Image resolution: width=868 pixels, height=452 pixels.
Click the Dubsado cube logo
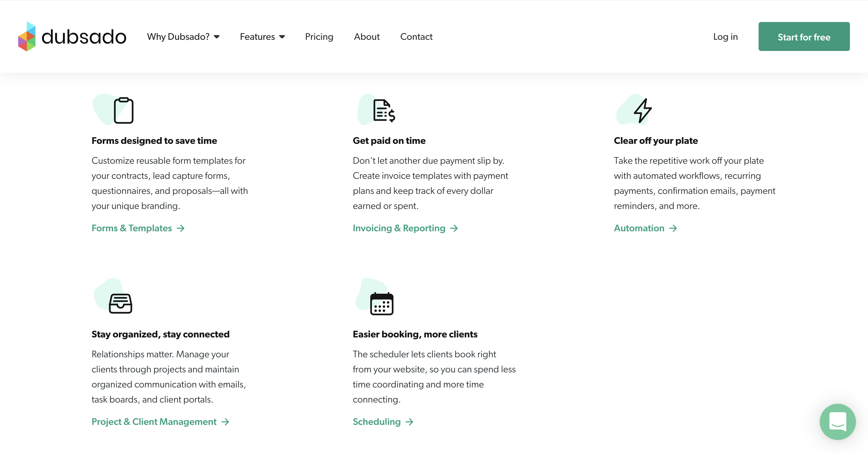(27, 36)
